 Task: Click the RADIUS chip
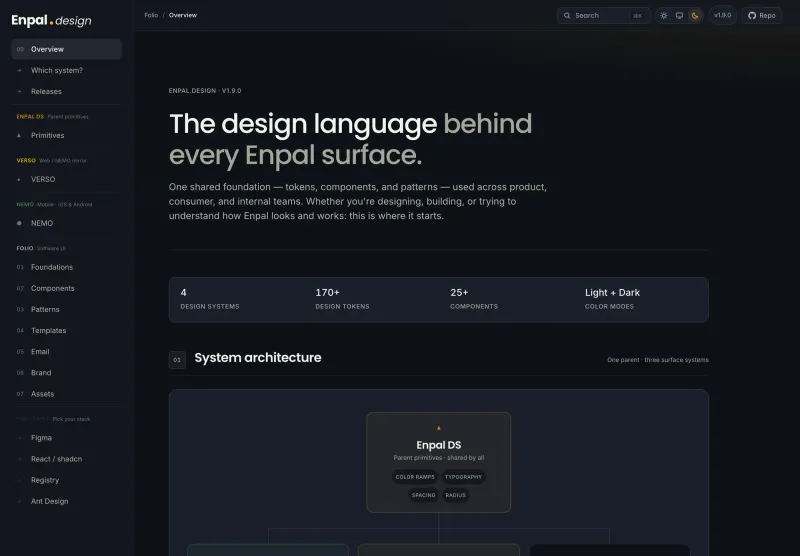pyautogui.click(x=456, y=495)
